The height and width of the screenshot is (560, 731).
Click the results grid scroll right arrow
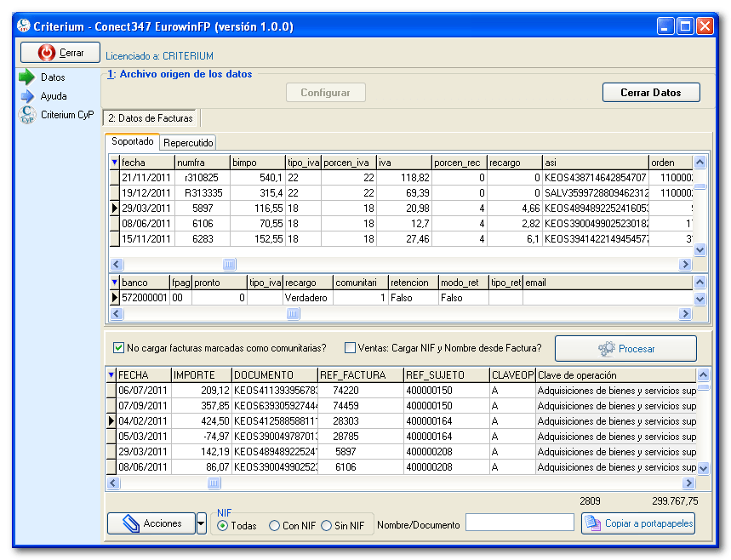point(688,483)
